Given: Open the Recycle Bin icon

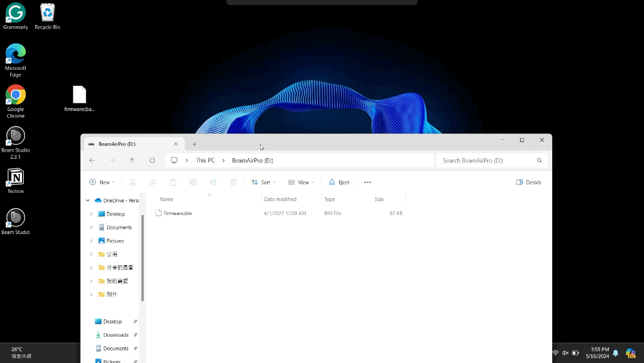Looking at the screenshot, I should coord(47,17).
